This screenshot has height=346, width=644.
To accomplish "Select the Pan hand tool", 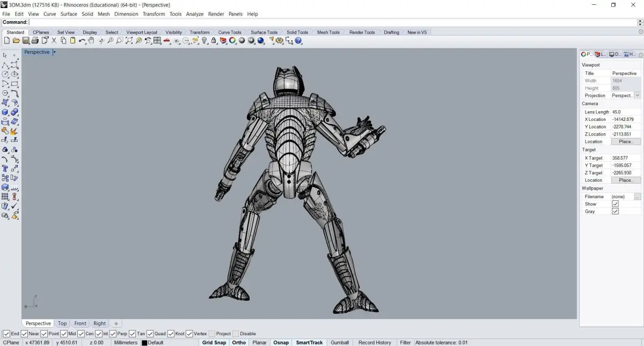I will pyautogui.click(x=91, y=41).
